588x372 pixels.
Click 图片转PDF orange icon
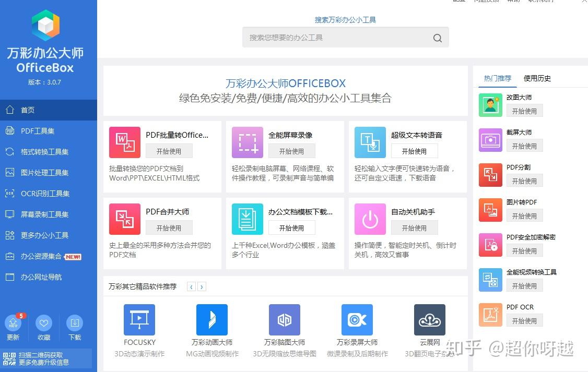click(490, 210)
